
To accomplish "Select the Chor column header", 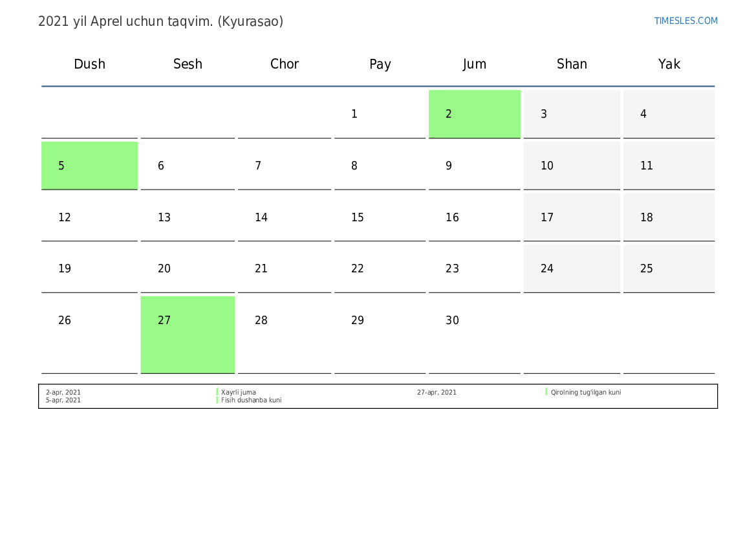I will [285, 64].
